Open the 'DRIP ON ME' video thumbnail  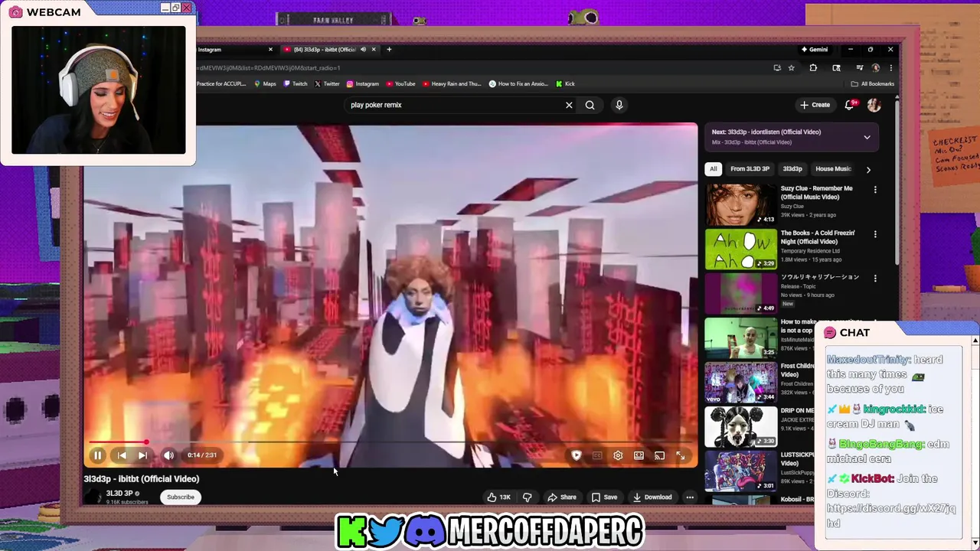(740, 426)
